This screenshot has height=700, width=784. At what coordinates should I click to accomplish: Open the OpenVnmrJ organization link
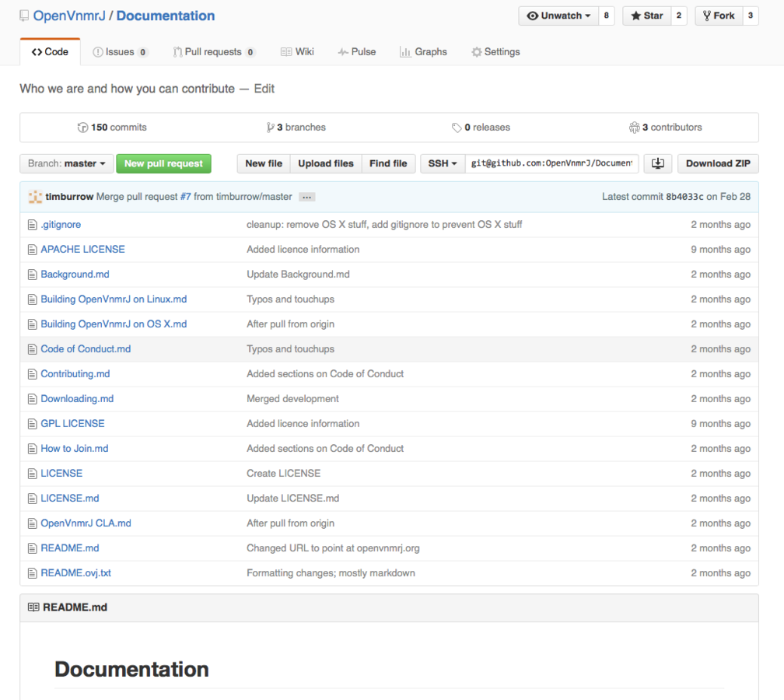[x=69, y=16]
